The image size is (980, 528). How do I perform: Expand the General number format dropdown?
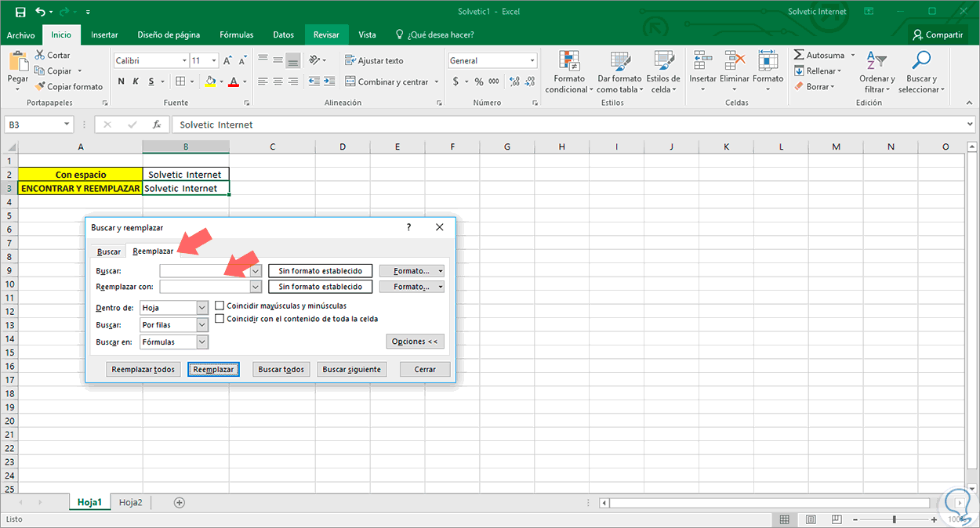pos(532,60)
